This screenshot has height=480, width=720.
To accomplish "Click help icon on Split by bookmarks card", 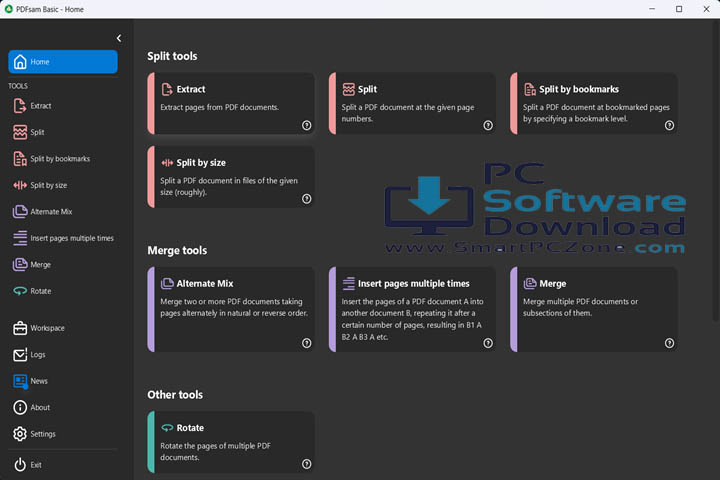I will click(669, 125).
